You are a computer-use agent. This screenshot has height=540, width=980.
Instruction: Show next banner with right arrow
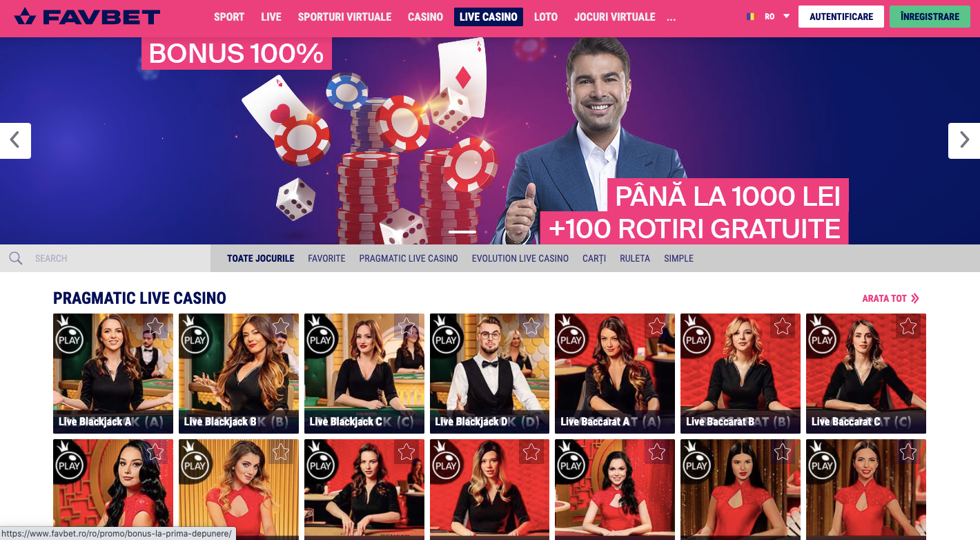pos(964,141)
